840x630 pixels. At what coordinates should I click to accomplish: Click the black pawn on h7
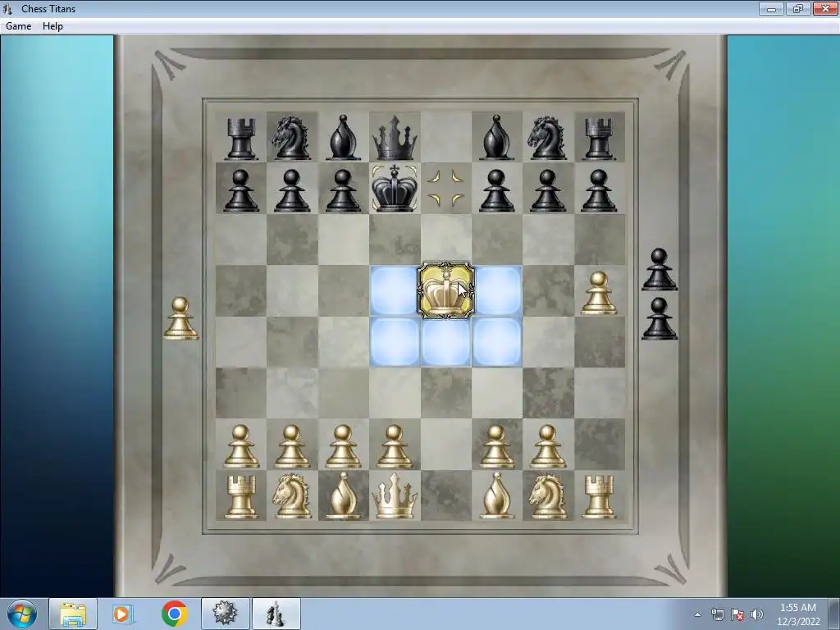[x=599, y=190]
